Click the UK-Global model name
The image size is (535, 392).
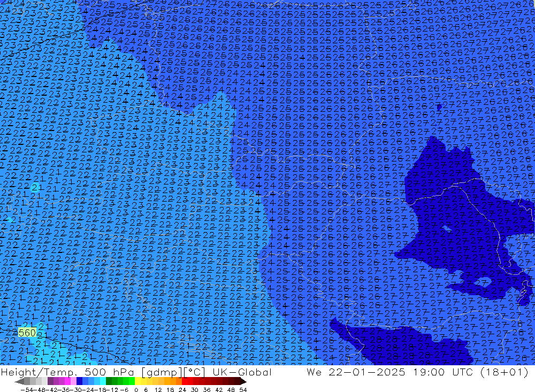(242, 372)
